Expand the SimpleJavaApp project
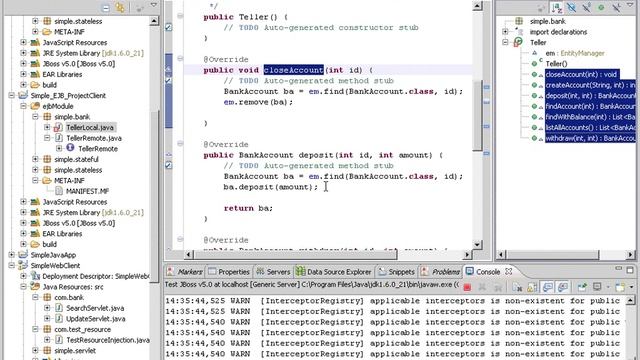 pos(11,255)
